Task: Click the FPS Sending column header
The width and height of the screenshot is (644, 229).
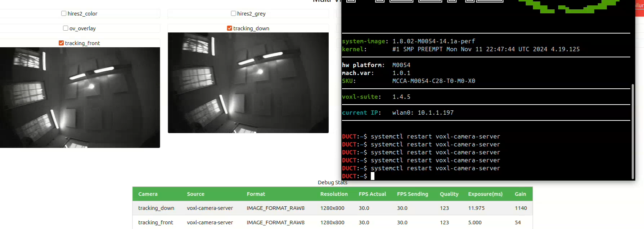Action: click(x=413, y=194)
